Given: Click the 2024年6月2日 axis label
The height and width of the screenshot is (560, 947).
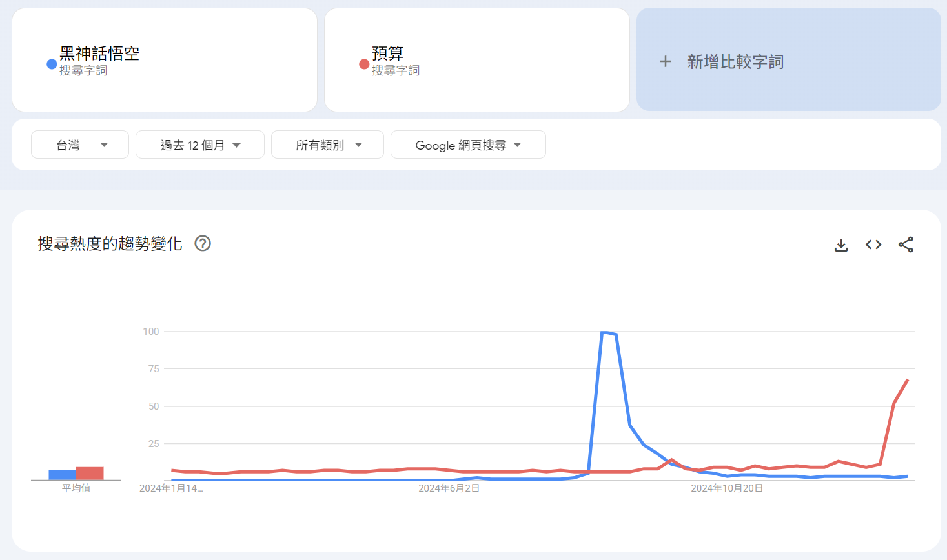Looking at the screenshot, I should [449, 488].
